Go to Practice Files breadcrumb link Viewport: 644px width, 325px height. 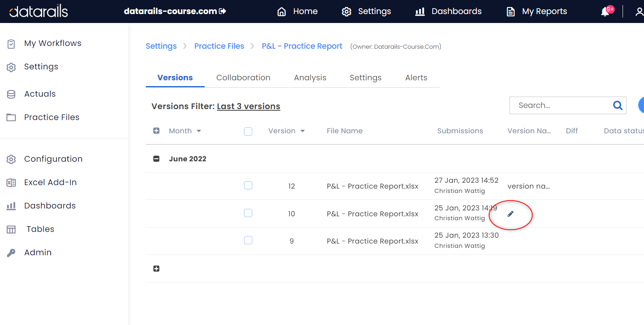pos(219,46)
